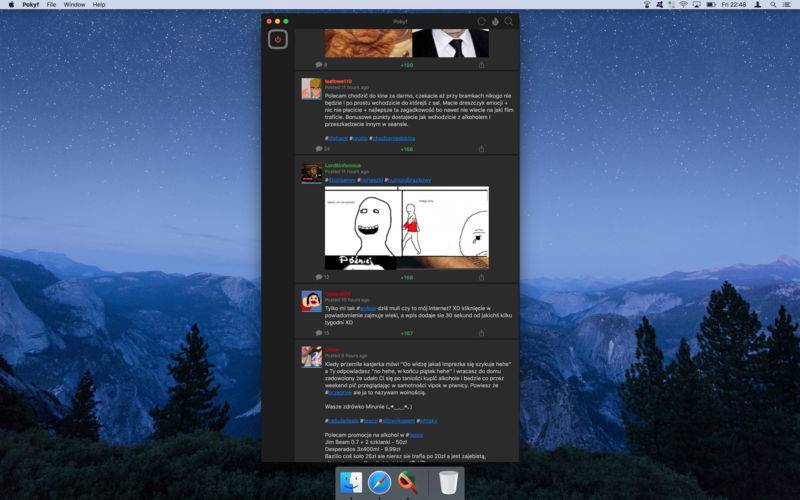Click the Wi-Fi status icon in menu bar
The image size is (800, 500).
[683, 5]
